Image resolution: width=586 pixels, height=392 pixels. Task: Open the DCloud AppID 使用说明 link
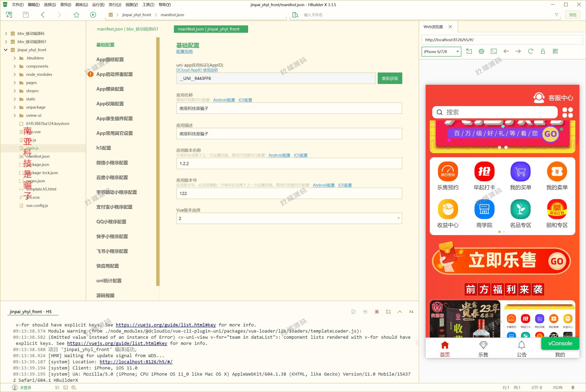tap(197, 70)
